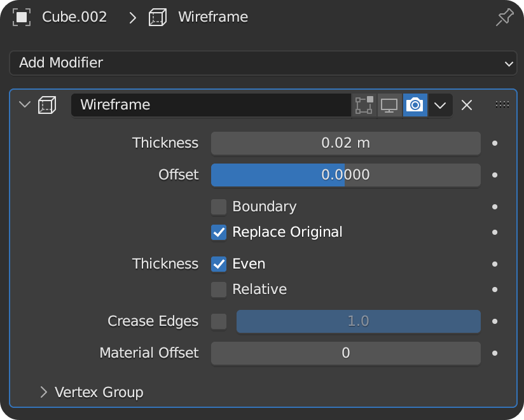This screenshot has height=420, width=524.
Task: Animate Replace Original via its dot
Action: [x=495, y=232]
